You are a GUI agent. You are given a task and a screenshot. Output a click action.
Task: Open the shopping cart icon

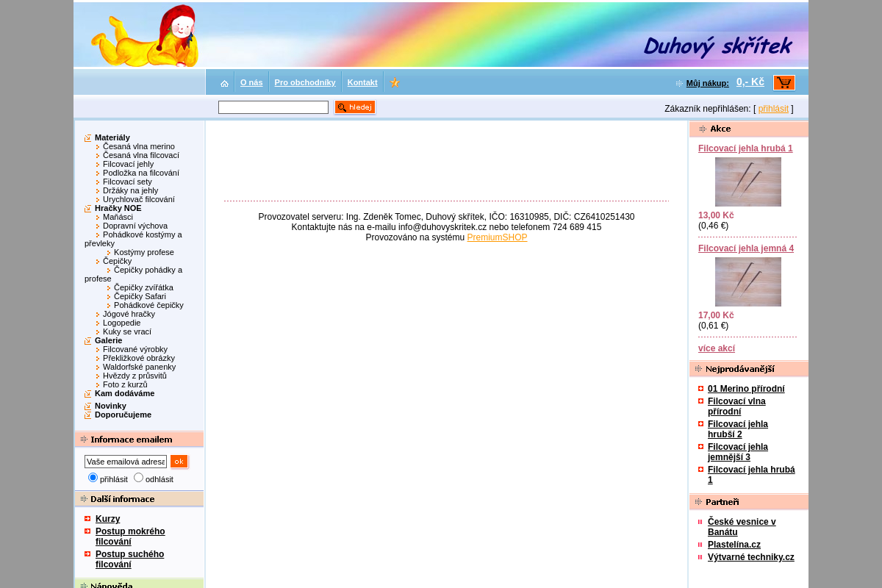pos(784,82)
